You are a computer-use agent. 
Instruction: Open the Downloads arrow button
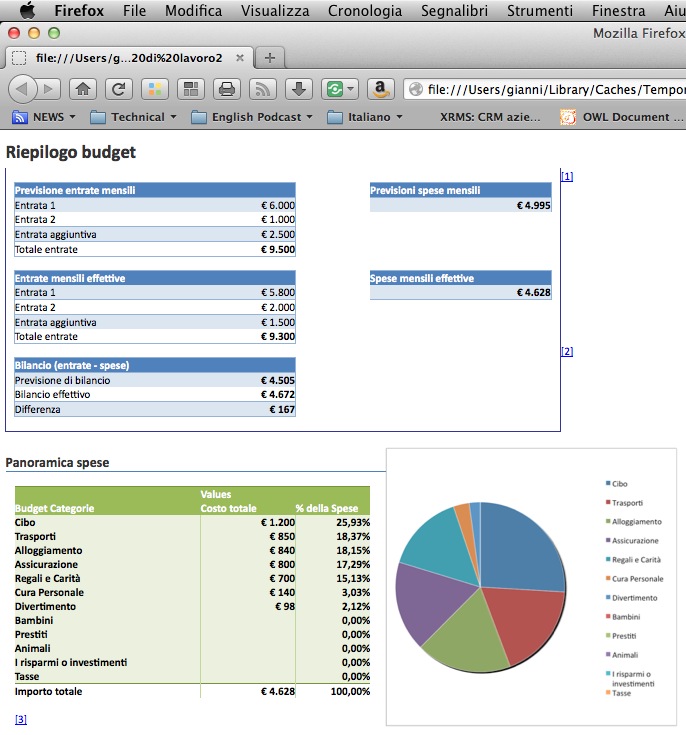click(299, 89)
